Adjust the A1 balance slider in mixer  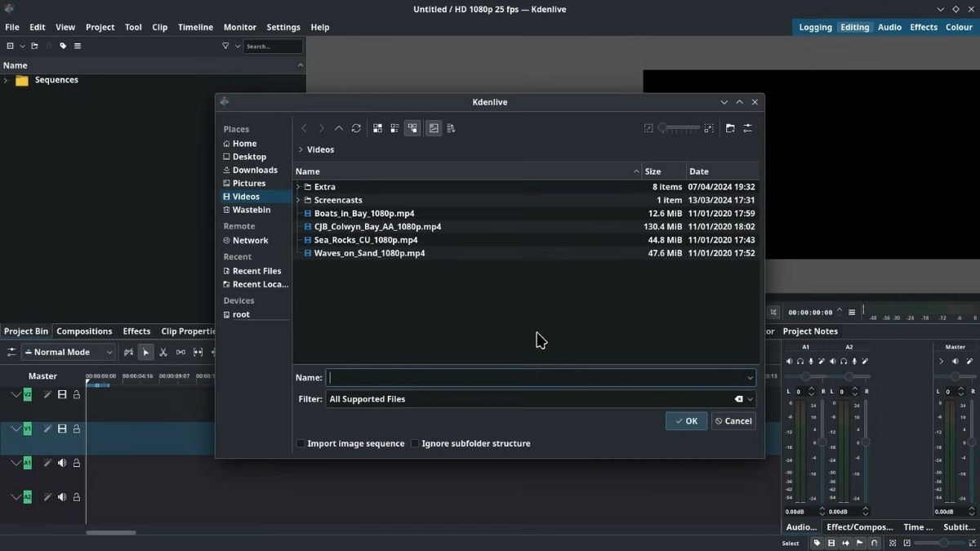tap(806, 376)
